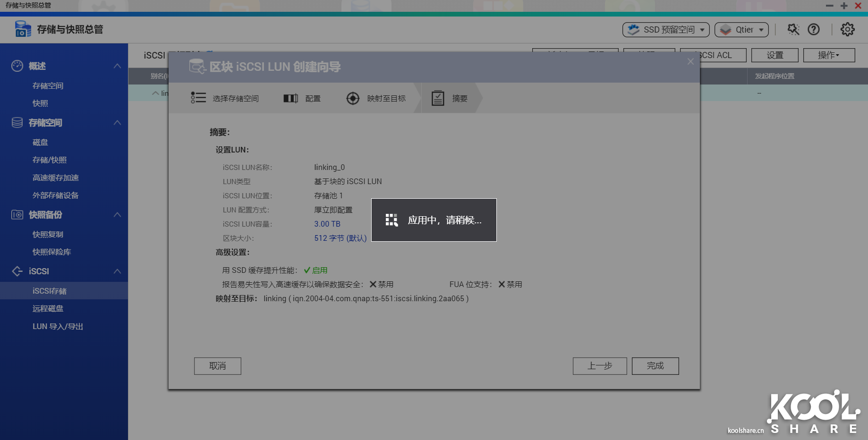Click the tools wrench icon in header
868x440 pixels.
793,29
